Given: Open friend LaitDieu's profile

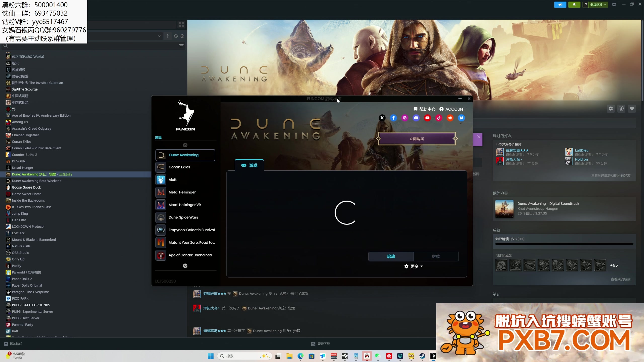Looking at the screenshot, I should [x=582, y=150].
